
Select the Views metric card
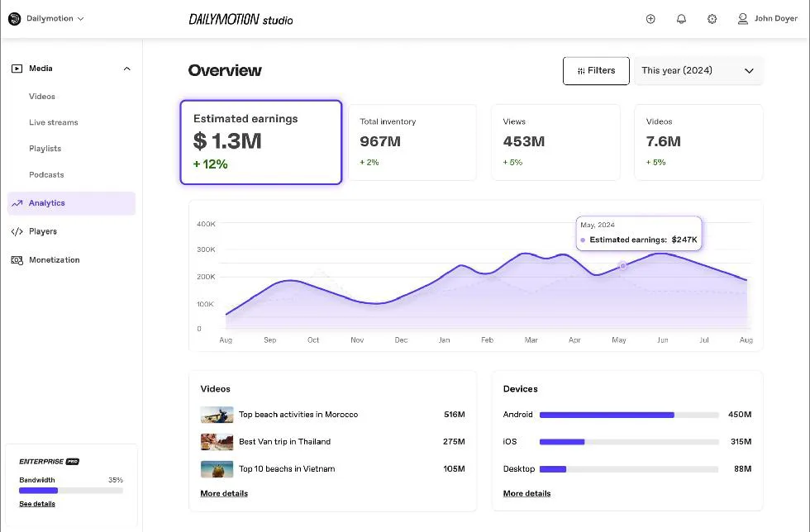click(555, 143)
